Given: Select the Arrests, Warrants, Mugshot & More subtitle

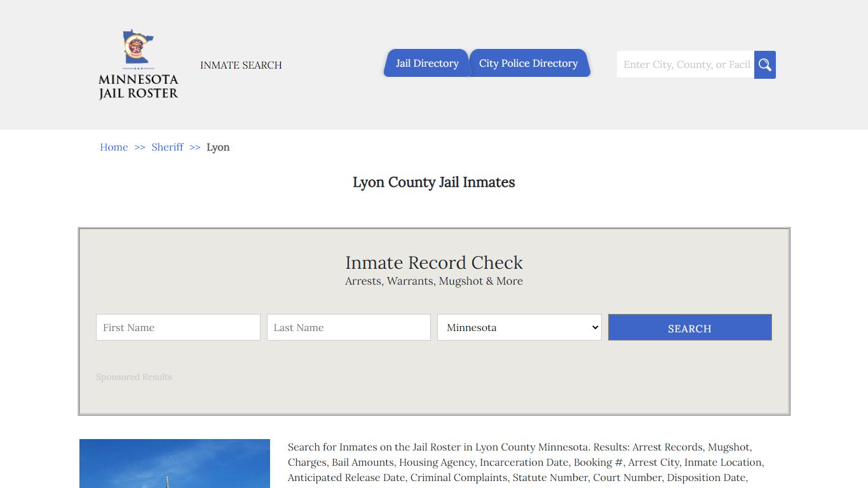Looking at the screenshot, I should click(x=434, y=281).
